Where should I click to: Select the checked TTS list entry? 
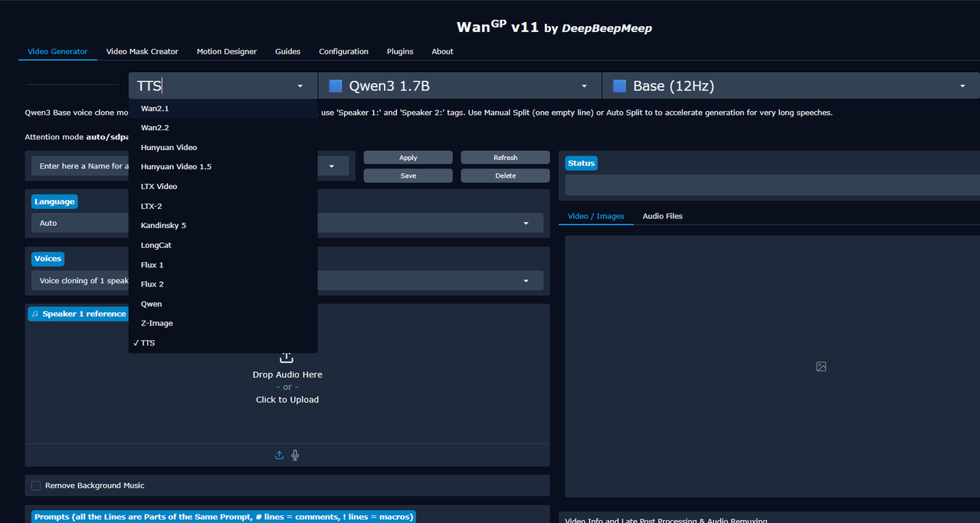[223, 343]
